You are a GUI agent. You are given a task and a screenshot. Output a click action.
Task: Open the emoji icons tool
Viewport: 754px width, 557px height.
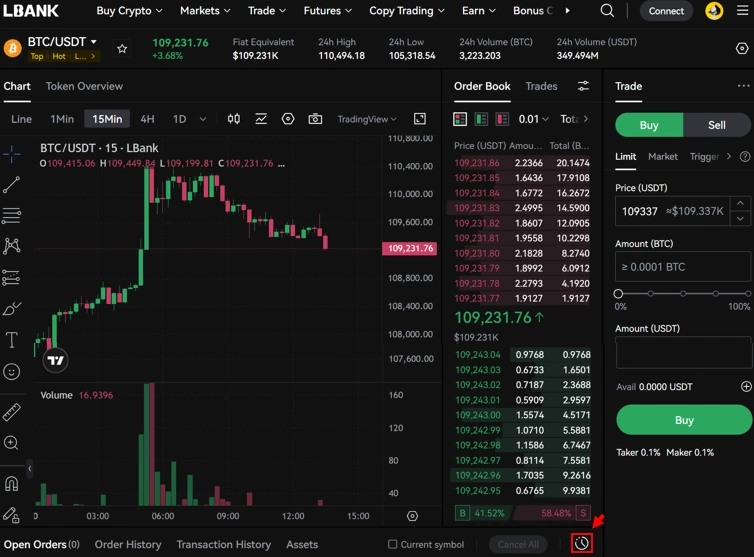12,371
